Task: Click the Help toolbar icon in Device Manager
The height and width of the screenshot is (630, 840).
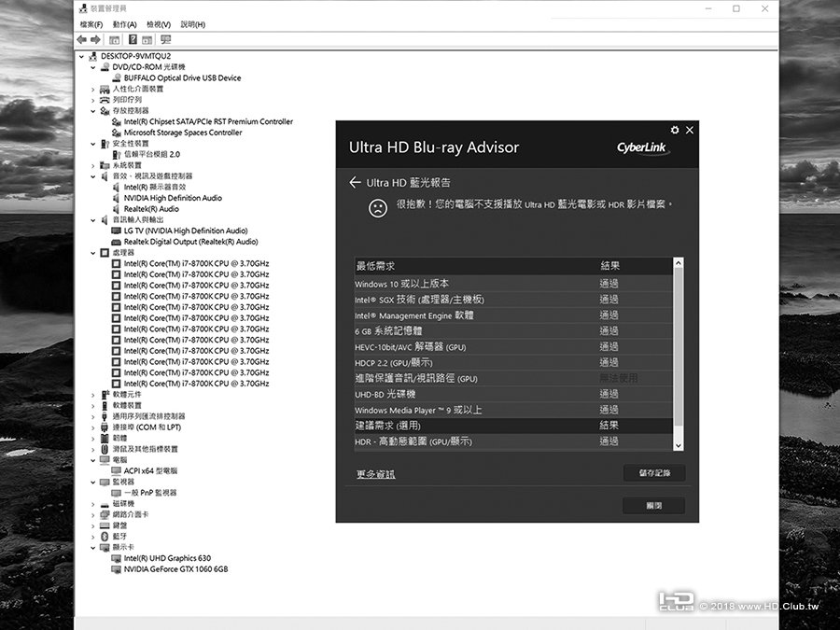Action: (x=133, y=39)
